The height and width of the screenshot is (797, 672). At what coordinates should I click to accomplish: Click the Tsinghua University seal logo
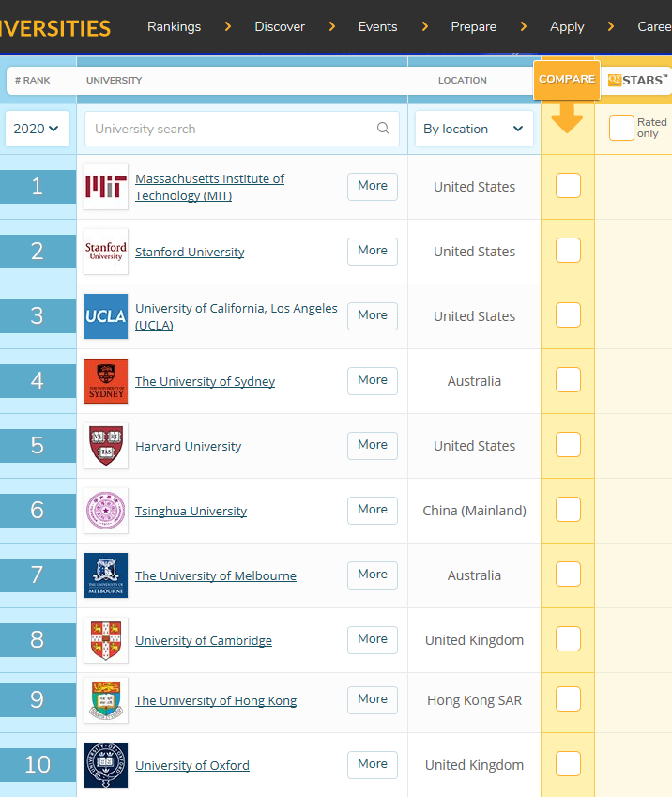[106, 511]
